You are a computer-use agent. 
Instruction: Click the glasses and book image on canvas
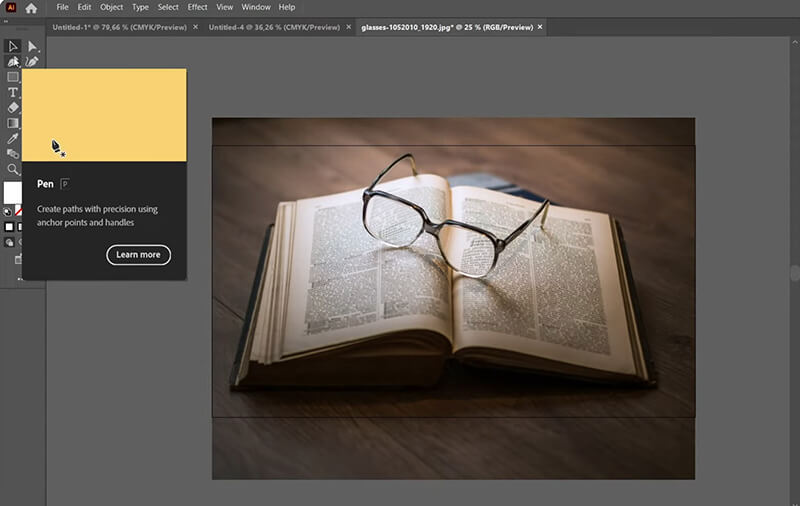coord(453,298)
